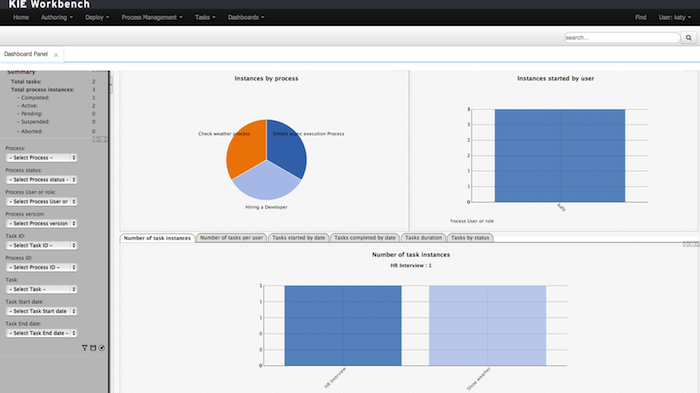Switch to Tasks started by date tab
This screenshot has width=700, height=393.
(x=299, y=238)
